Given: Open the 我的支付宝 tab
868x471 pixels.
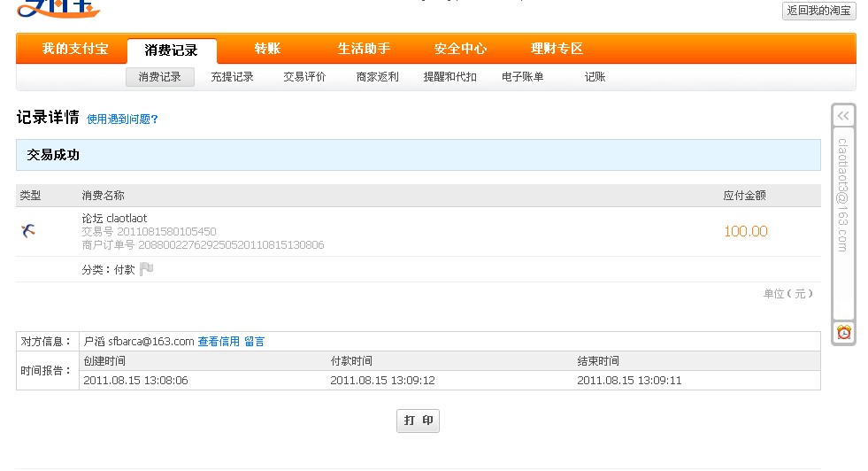Looking at the screenshot, I should (75, 49).
